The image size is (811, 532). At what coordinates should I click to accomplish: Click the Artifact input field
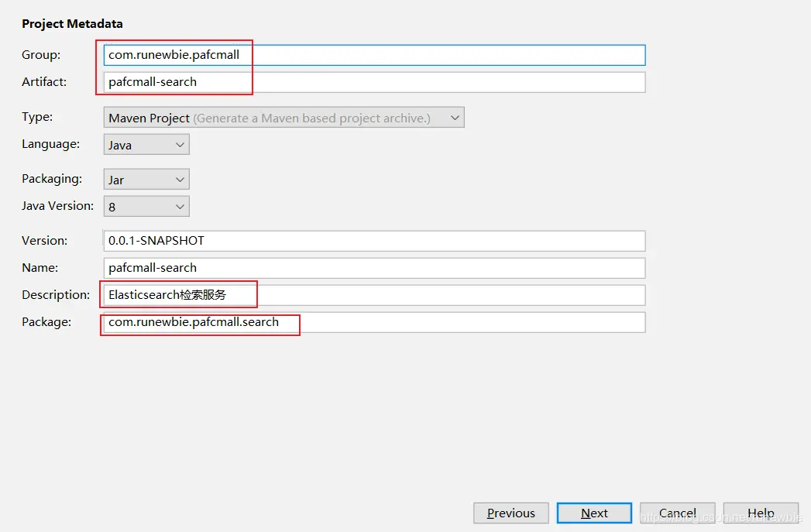click(x=374, y=82)
